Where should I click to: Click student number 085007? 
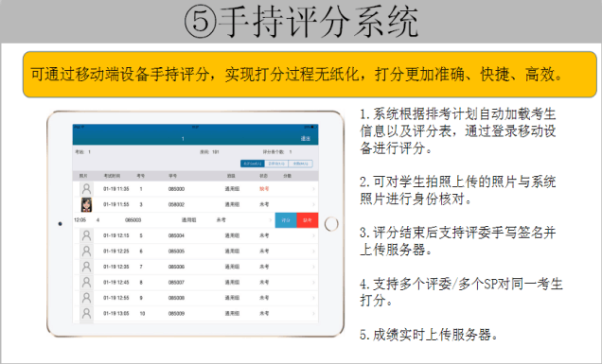point(176,283)
